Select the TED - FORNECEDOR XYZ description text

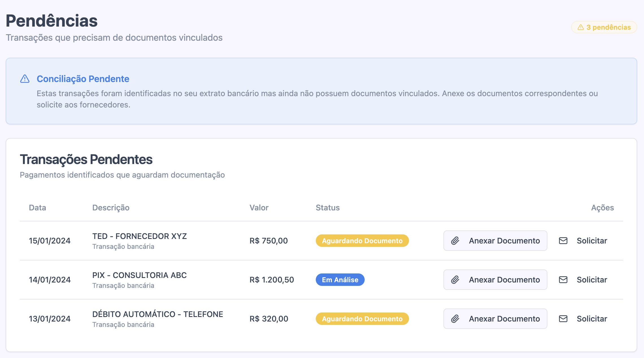point(140,236)
